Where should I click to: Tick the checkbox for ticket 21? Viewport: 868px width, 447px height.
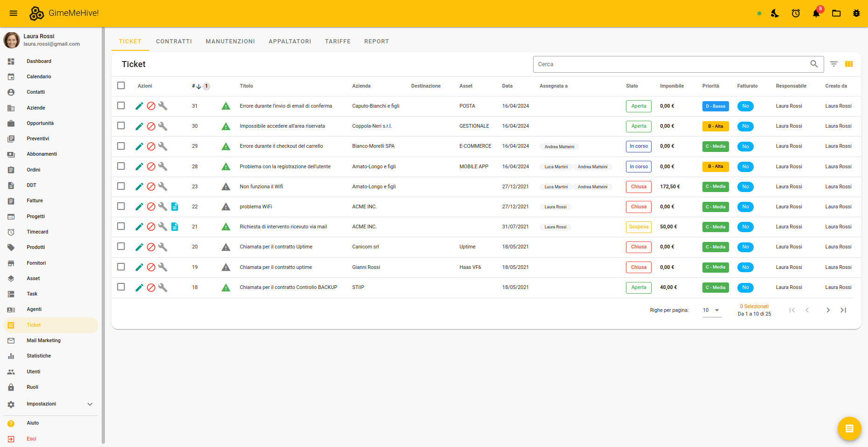(x=121, y=226)
